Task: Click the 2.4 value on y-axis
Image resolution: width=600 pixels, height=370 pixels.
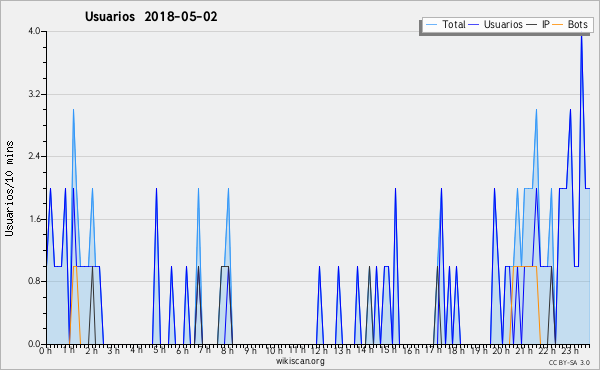Action: 34,156
